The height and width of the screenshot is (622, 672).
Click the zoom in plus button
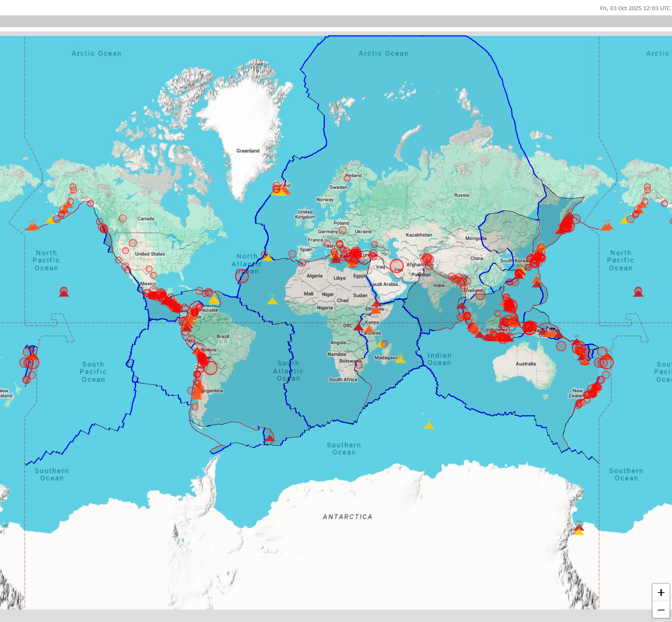tap(661, 592)
